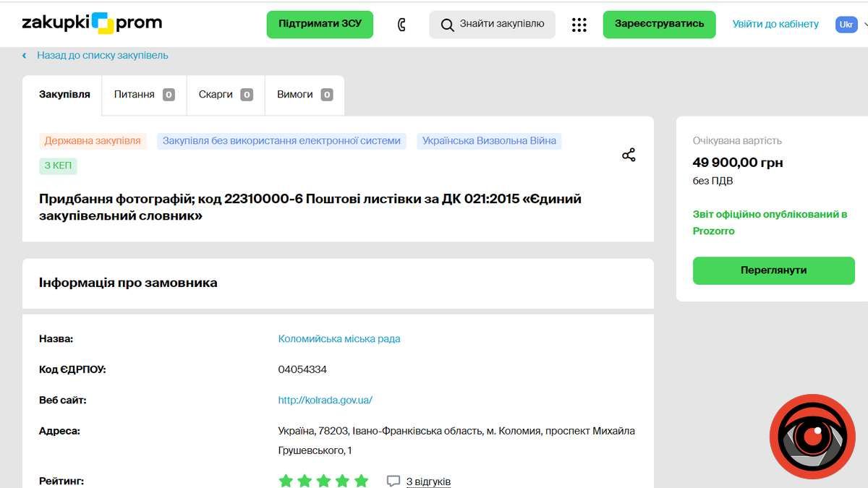Viewport: 868px width, 488px height.
Task: Follow the http://kolrada.gov.ua/ website link
Action: click(323, 400)
